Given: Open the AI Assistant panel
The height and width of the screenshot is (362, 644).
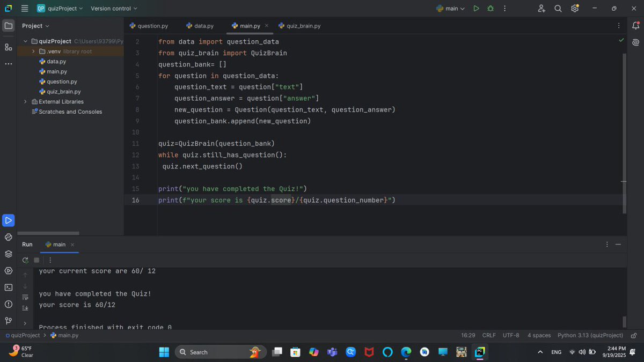Looking at the screenshot, I should tap(636, 42).
